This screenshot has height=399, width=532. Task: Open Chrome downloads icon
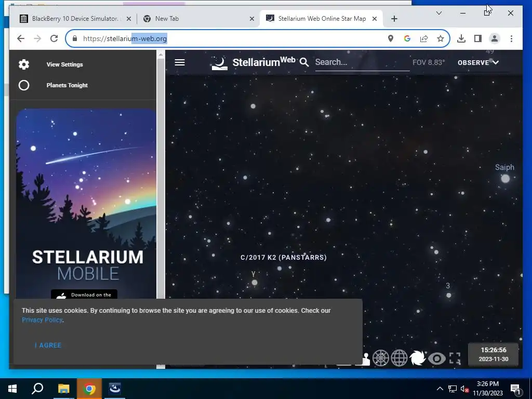[x=461, y=38]
